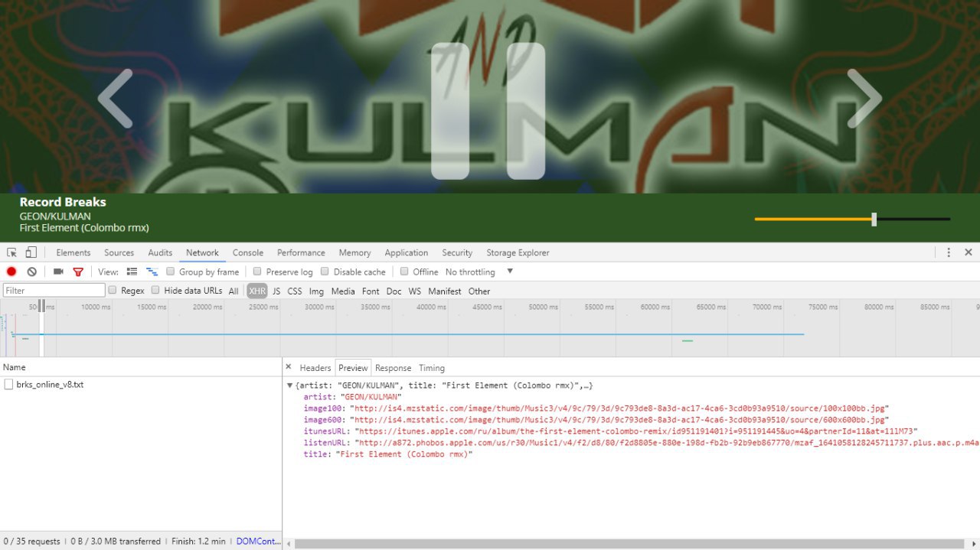980x550 pixels.
Task: Click the artist "GEON/KULMAN" JSON value
Action: pyautogui.click(x=371, y=397)
